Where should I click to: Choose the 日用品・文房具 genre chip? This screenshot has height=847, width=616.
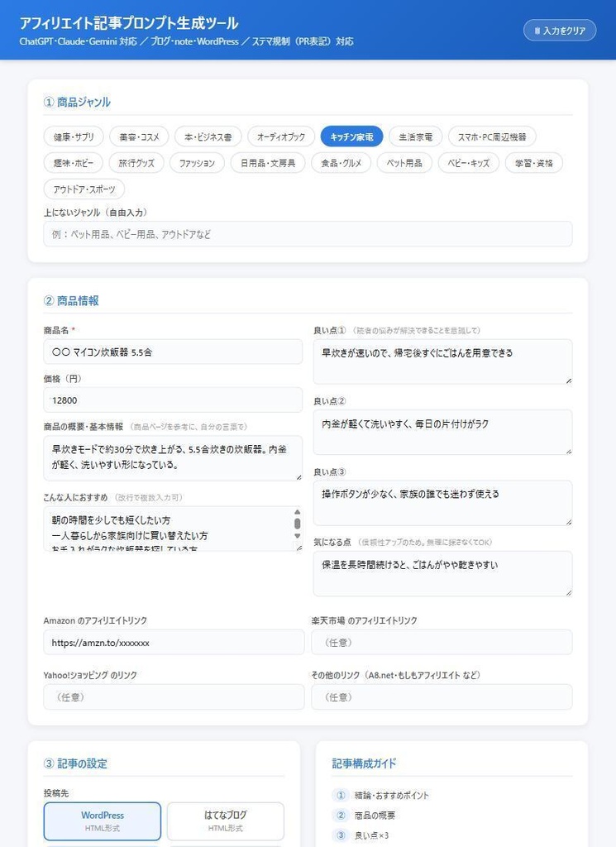click(268, 163)
